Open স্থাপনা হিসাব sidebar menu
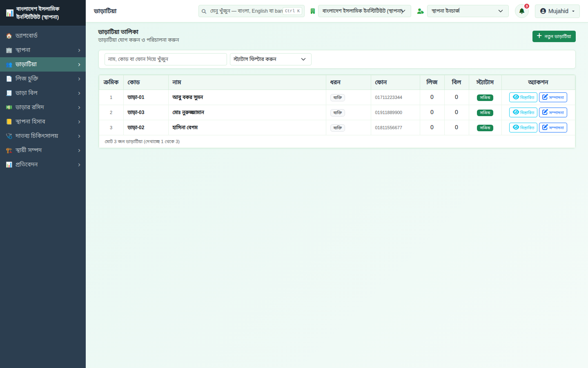The height and width of the screenshot is (368, 588). coord(43,121)
